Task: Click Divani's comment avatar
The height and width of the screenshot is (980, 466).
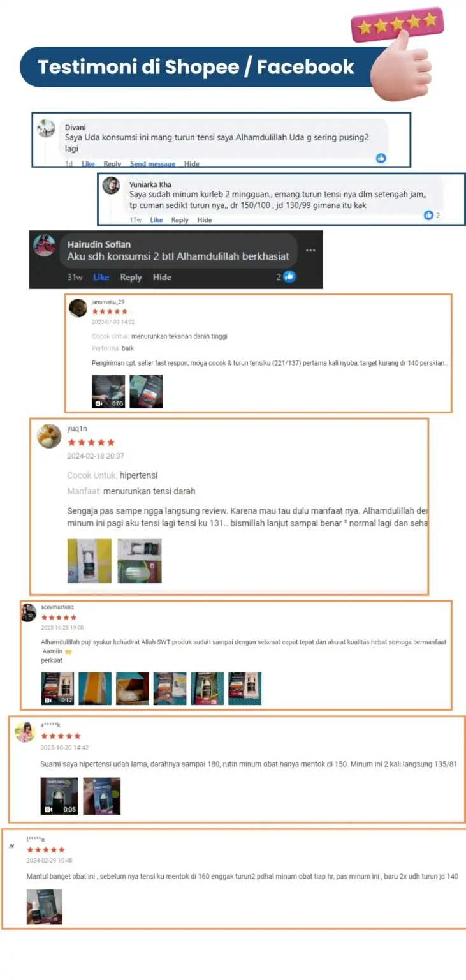Action: point(46,128)
